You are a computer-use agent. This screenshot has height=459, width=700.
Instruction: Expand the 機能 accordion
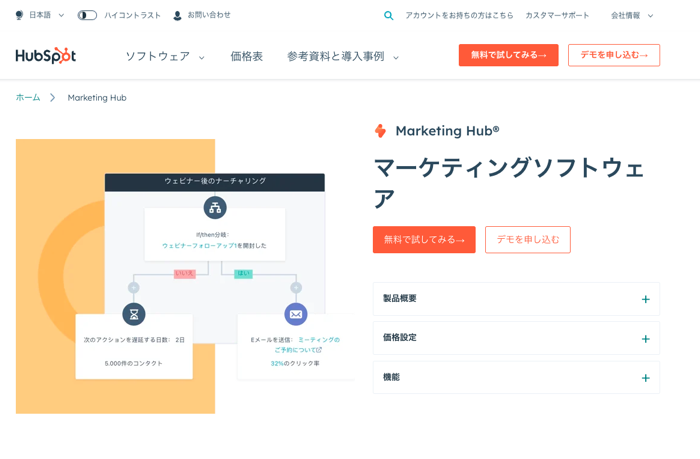(x=516, y=377)
